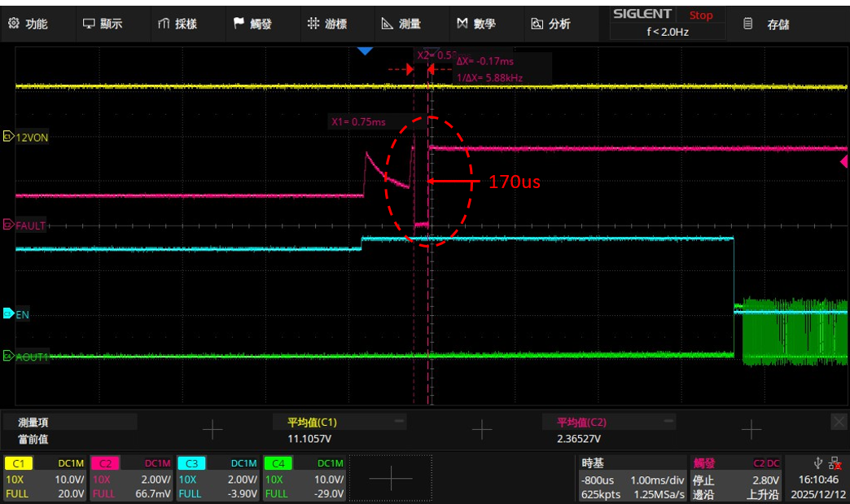Toggle the cyan C3 channel tag
Viewport: 850px width, 504px height.
coord(191,463)
